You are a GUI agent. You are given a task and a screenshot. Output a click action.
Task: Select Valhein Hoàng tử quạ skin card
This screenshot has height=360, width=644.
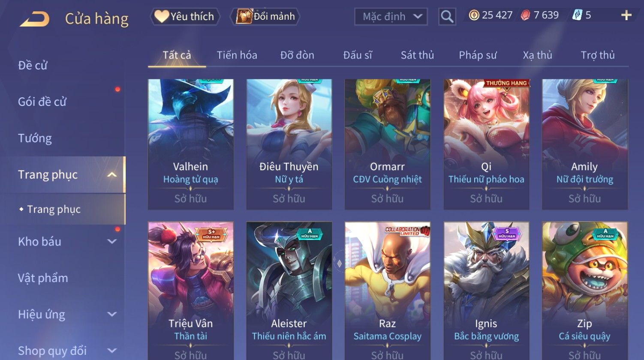[191, 144]
